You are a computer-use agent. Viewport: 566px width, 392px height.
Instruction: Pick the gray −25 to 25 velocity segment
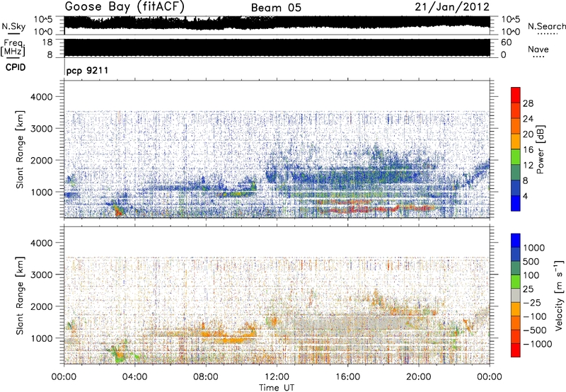[x=516, y=295]
